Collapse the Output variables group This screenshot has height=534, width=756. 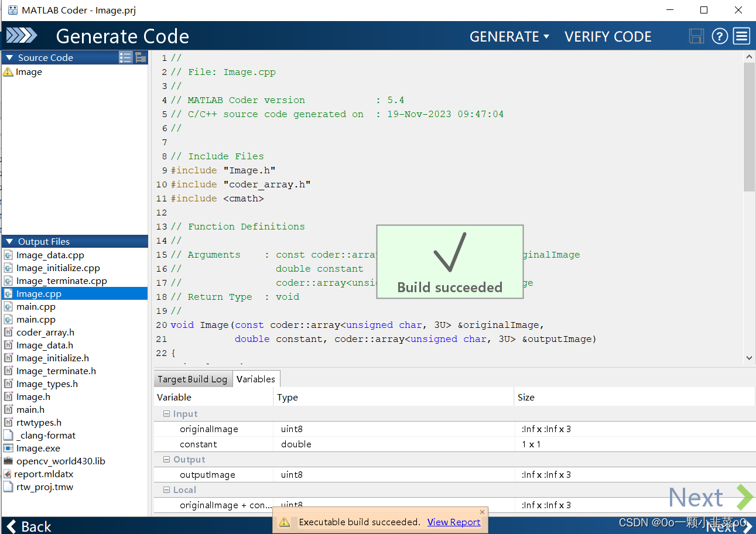[x=167, y=460]
